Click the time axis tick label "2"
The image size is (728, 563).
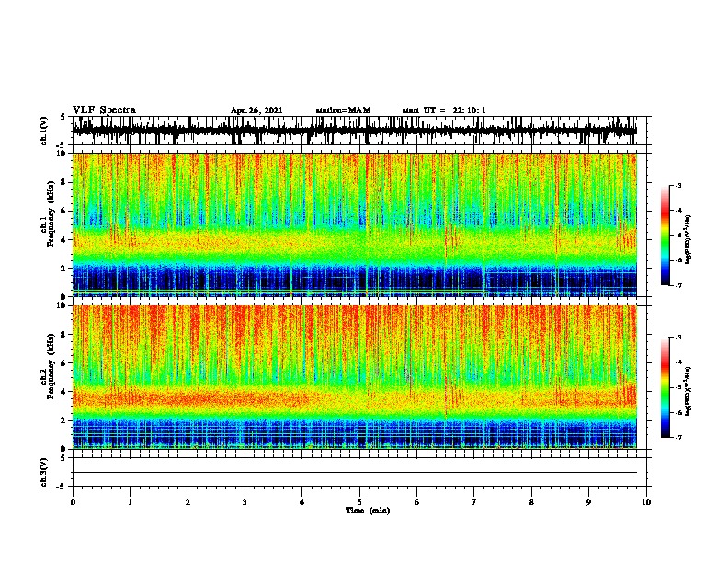tap(188, 502)
